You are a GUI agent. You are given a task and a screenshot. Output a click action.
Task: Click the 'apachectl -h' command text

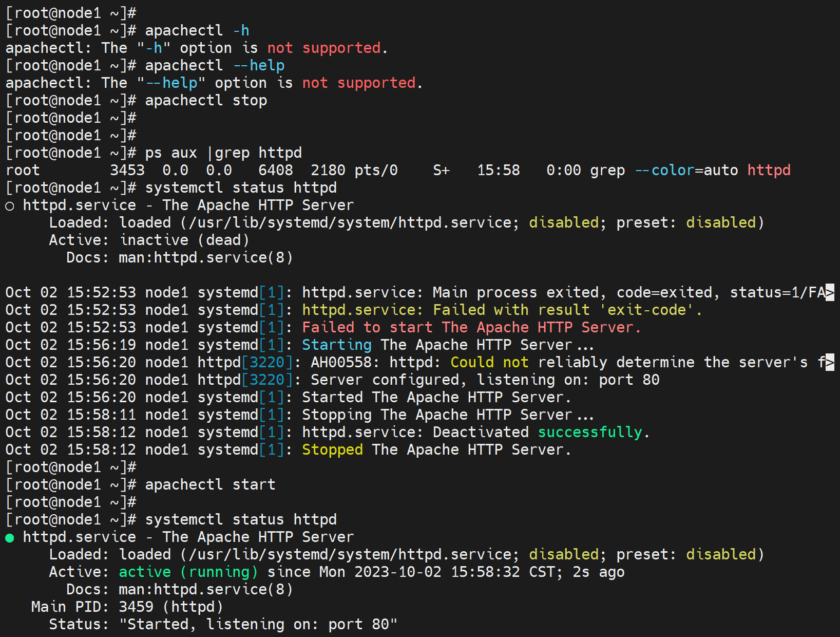[x=197, y=31]
